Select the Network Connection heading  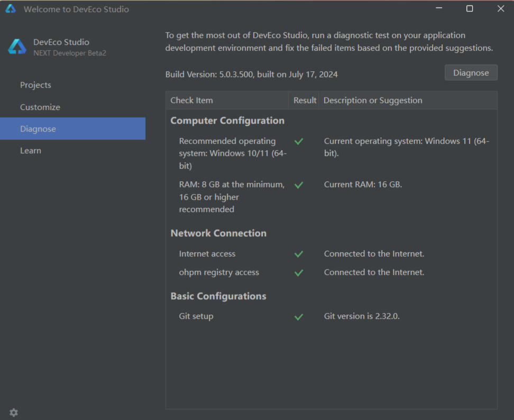click(218, 233)
